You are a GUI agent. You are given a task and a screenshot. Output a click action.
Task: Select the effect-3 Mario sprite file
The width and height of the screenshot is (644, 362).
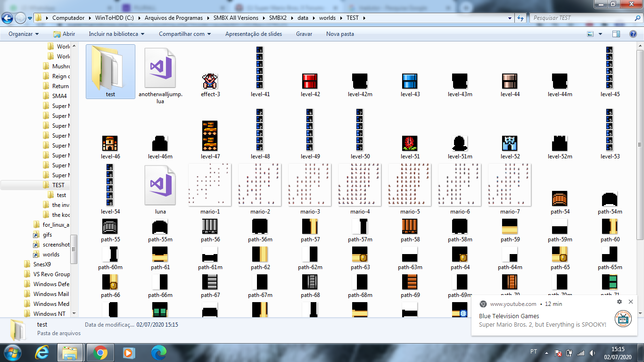pos(210,81)
